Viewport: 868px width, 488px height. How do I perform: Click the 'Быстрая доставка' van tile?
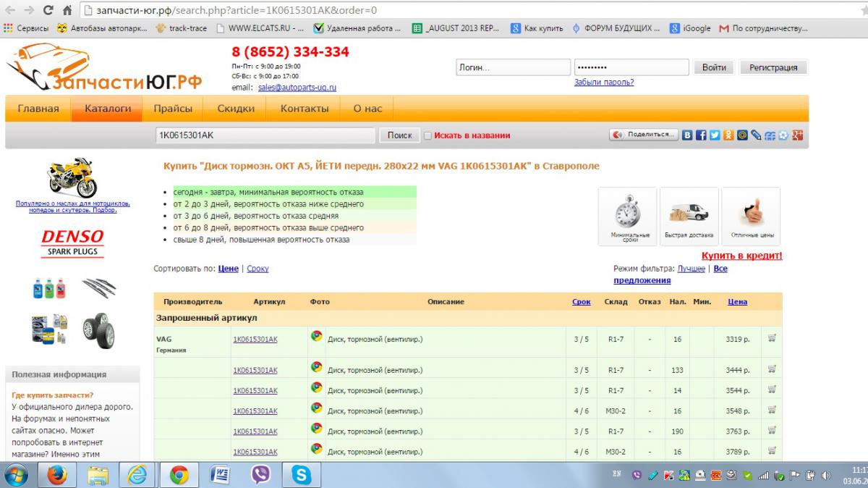pos(689,216)
